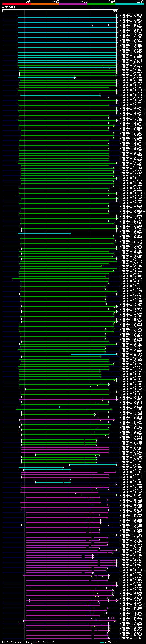
Task: Select the UniRef100_A3BRT1 label
Action: coord(131,65)
